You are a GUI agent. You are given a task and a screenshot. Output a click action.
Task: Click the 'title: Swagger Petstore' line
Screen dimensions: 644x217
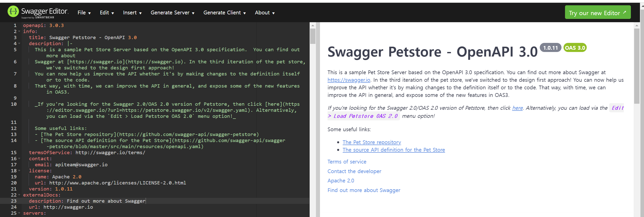(83, 38)
